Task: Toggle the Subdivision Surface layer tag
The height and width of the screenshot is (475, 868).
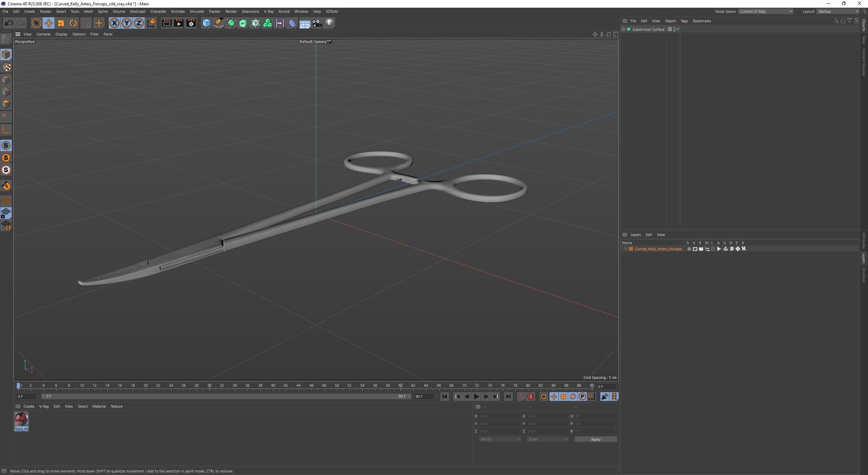Action: [x=670, y=29]
